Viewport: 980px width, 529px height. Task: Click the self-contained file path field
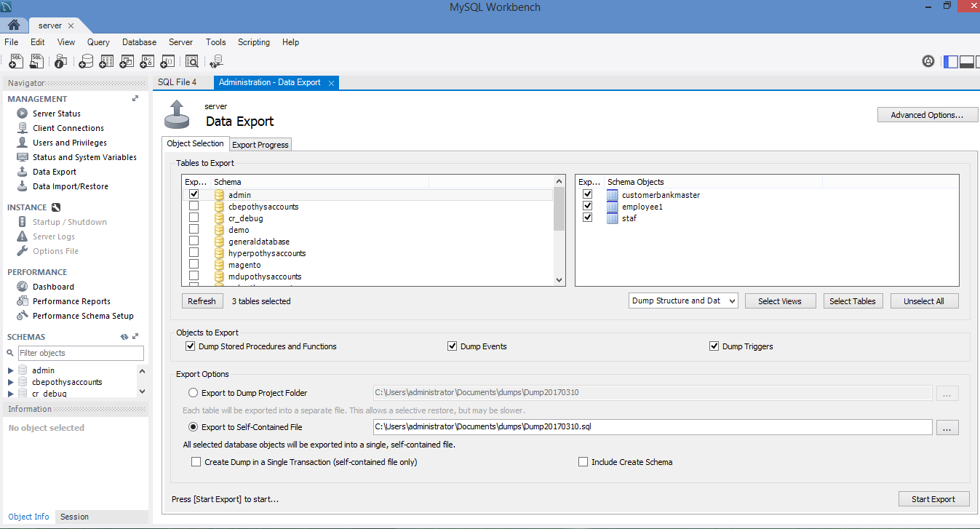[652, 427]
